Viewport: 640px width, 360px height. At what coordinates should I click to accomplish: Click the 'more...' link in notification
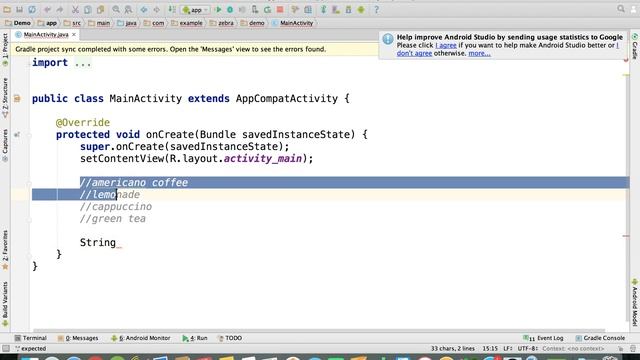tap(479, 53)
